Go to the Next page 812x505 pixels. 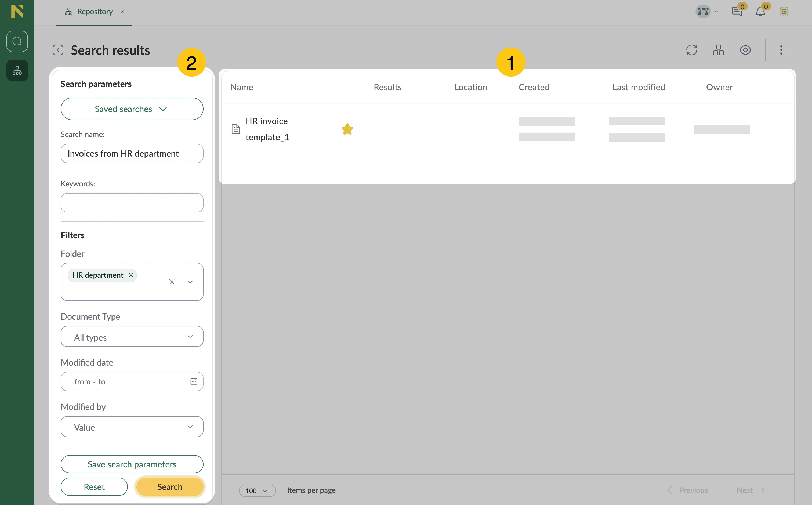750,490
